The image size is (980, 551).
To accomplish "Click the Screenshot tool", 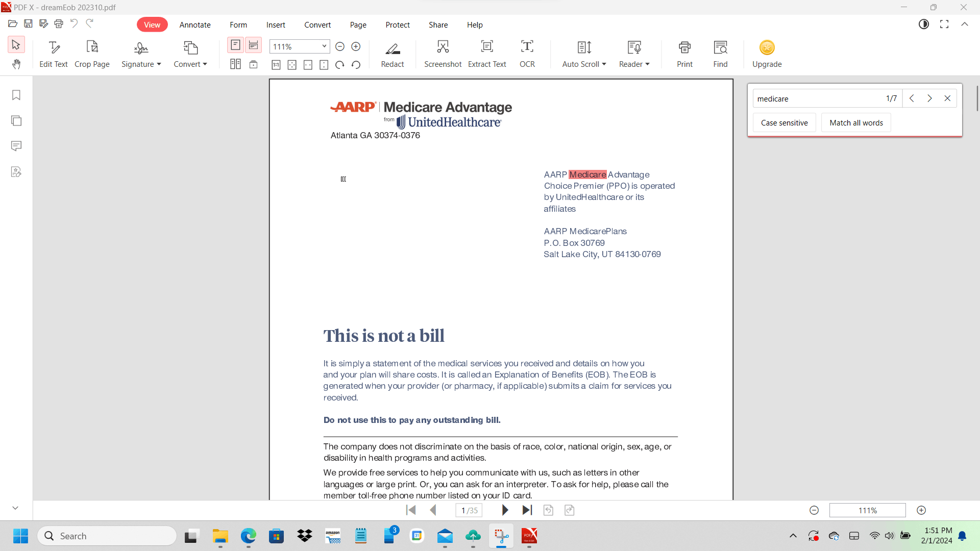I will point(443,54).
